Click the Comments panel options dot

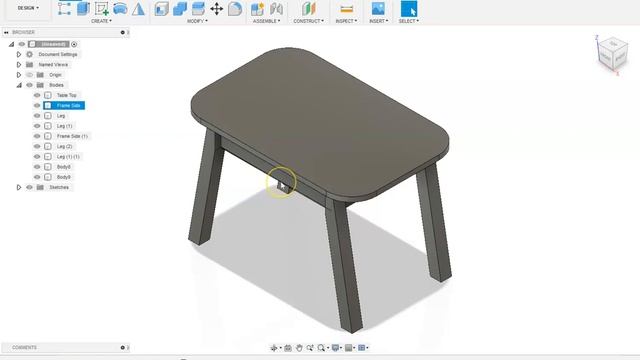tap(122, 348)
